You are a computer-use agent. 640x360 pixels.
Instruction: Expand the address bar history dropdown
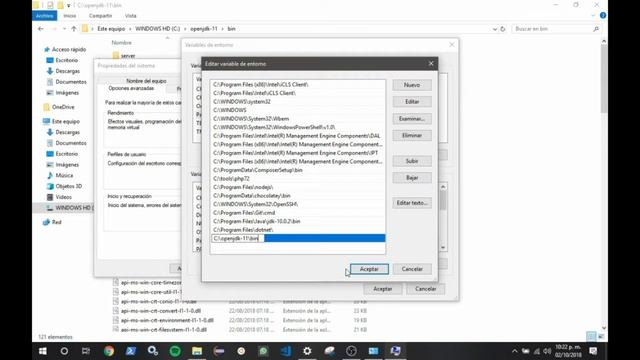(x=495, y=29)
